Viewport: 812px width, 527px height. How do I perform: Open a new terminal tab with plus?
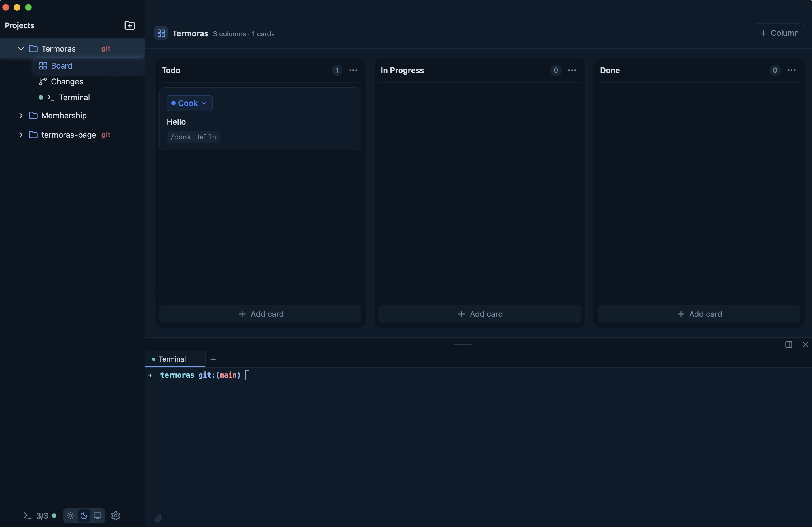(213, 359)
